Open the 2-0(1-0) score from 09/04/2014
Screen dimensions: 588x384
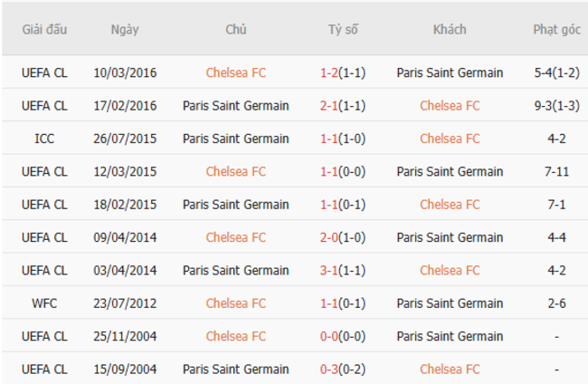343,237
